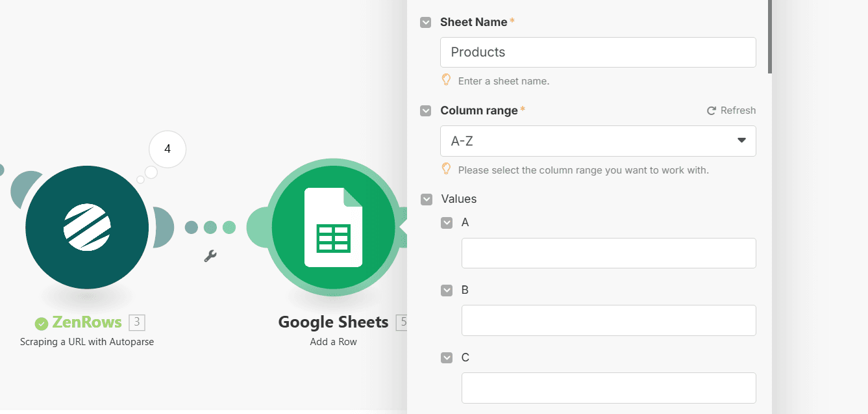The image size is (868, 414).
Task: Click the bubble showing number 4
Action: coord(167,149)
